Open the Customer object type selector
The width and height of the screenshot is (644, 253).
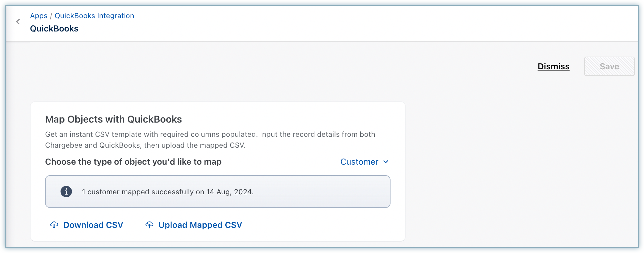tap(359, 162)
